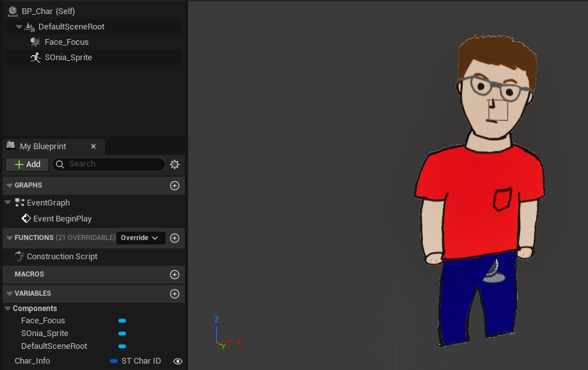Viewport: 588px width, 370px height.
Task: Select the Face_Focus component icon
Action: click(35, 42)
